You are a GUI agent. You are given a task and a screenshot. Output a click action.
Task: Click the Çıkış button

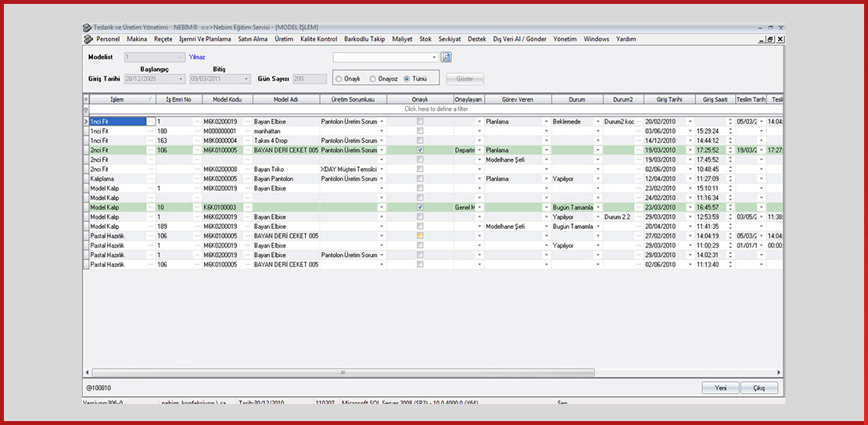click(759, 388)
